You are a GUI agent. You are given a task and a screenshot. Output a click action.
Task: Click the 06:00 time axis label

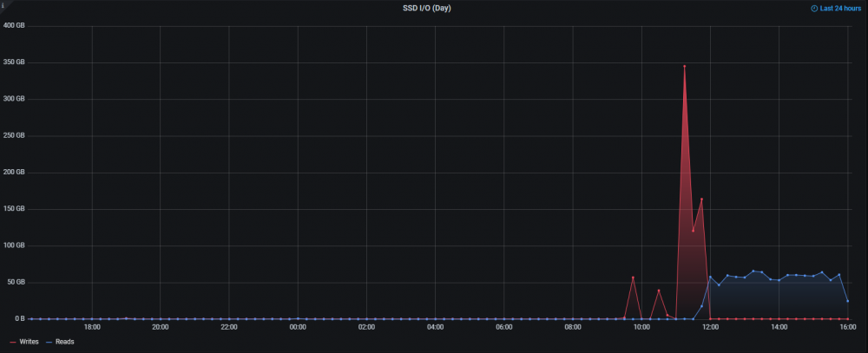[x=503, y=328]
